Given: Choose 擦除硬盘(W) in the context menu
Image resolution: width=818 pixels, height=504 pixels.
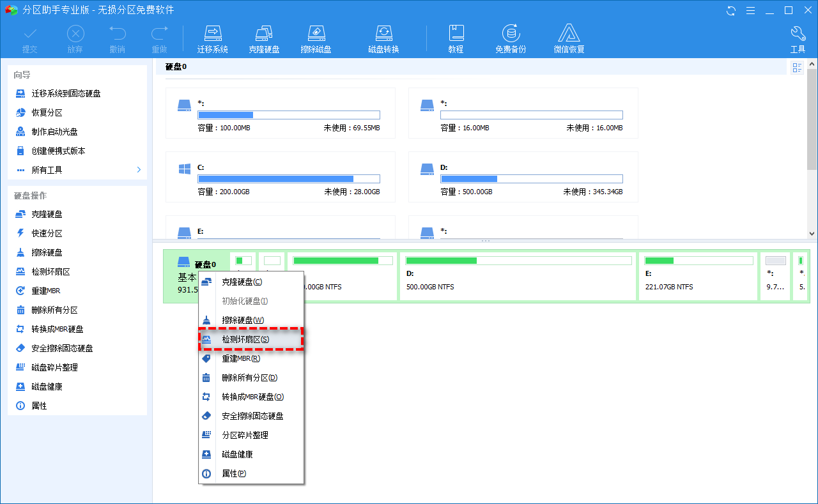Looking at the screenshot, I should coord(251,320).
